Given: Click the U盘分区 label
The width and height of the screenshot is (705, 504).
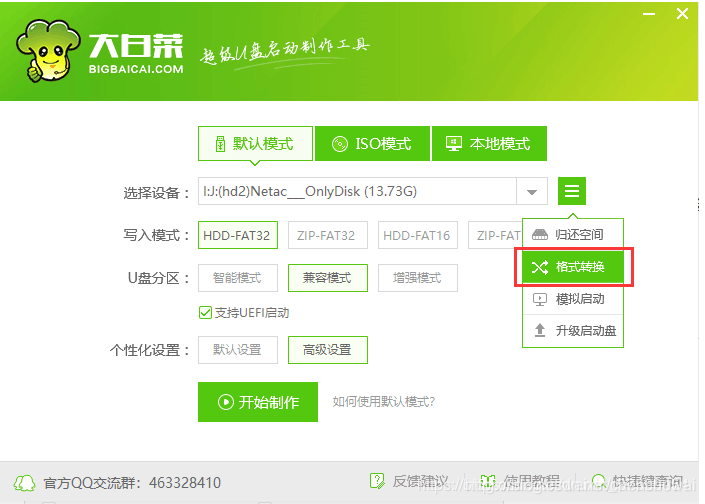Looking at the screenshot, I should pyautogui.click(x=160, y=278).
